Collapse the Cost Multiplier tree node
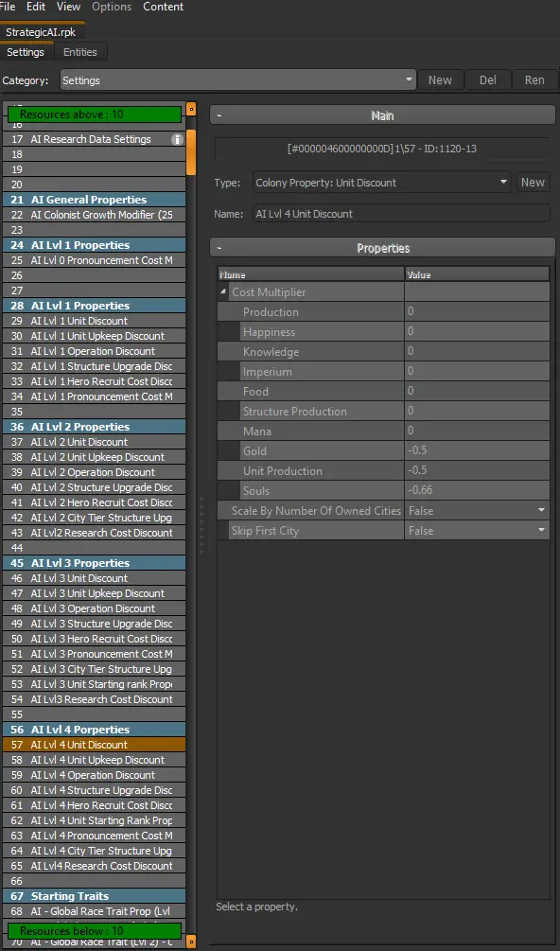The height and width of the screenshot is (951, 560). pos(224,292)
